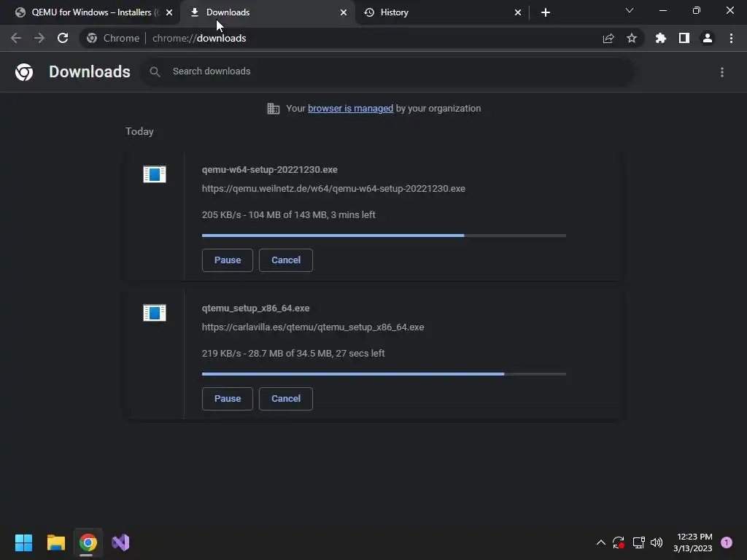Viewport: 747px width, 560px height.
Task: Open the volume speaker tray icon
Action: [657, 542]
